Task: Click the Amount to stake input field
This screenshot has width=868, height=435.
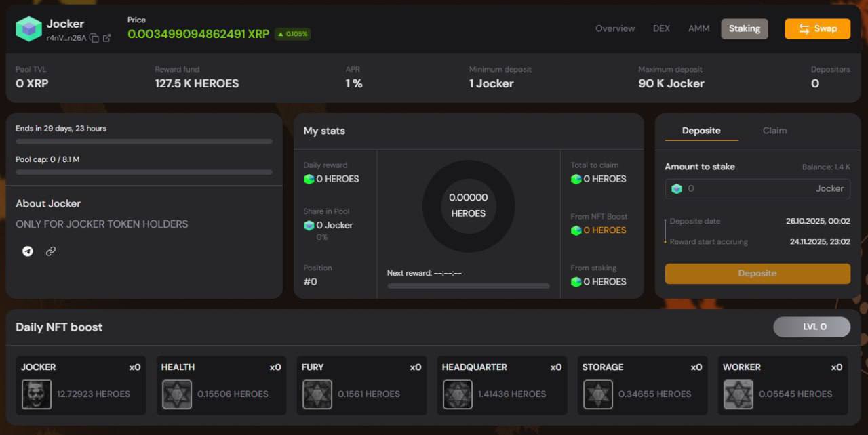Action: pyautogui.click(x=749, y=189)
